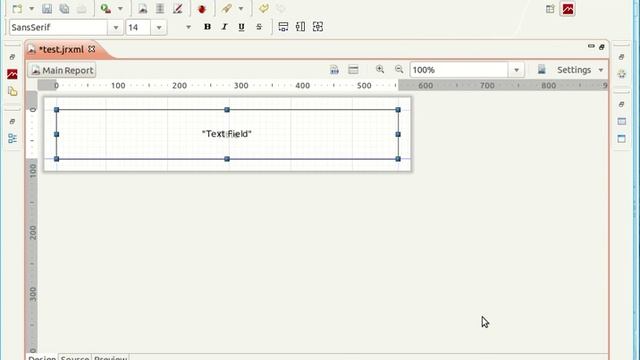Minimize the editor area with the minimize icon
This screenshot has height=360, width=640.
coord(591,47)
